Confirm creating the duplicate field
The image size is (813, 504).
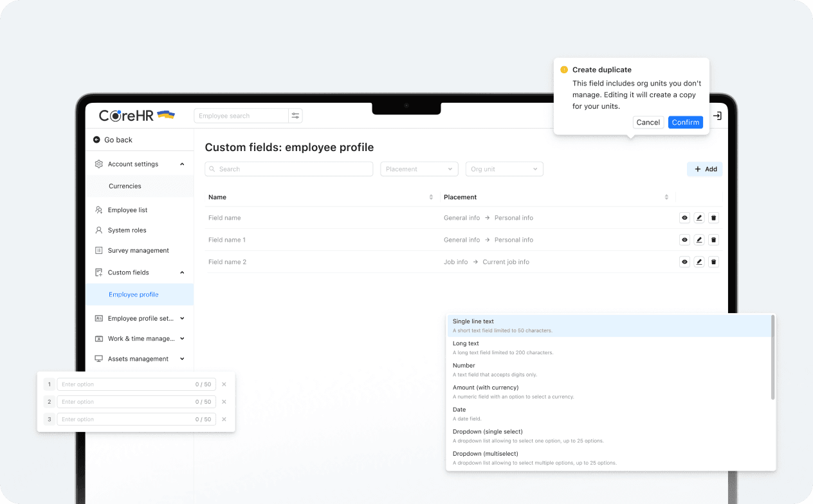pyautogui.click(x=685, y=122)
